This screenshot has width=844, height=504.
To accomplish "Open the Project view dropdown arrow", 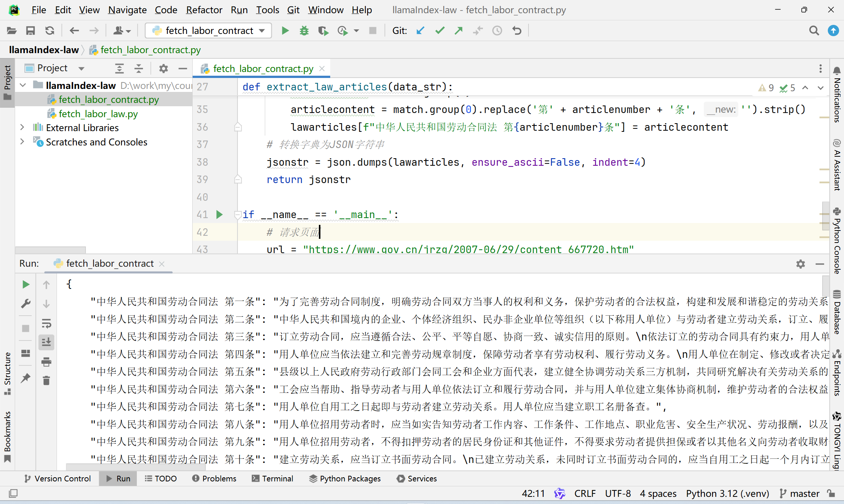I will pos(81,69).
